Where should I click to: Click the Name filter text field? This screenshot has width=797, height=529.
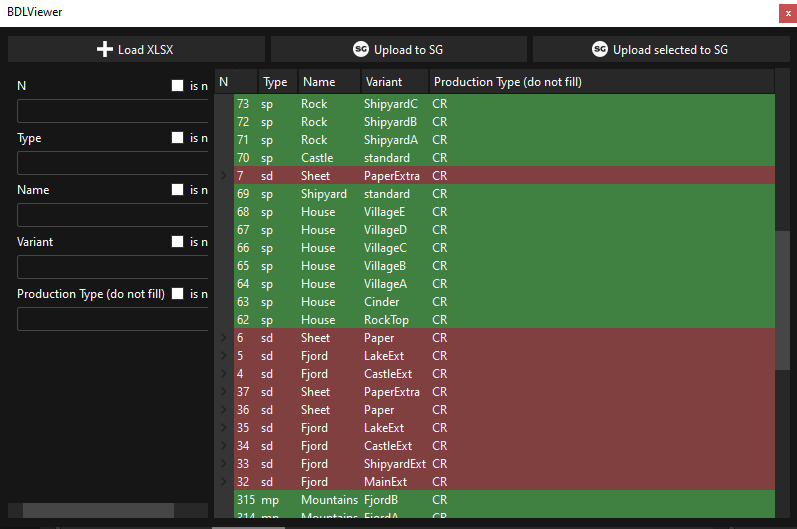(112, 215)
